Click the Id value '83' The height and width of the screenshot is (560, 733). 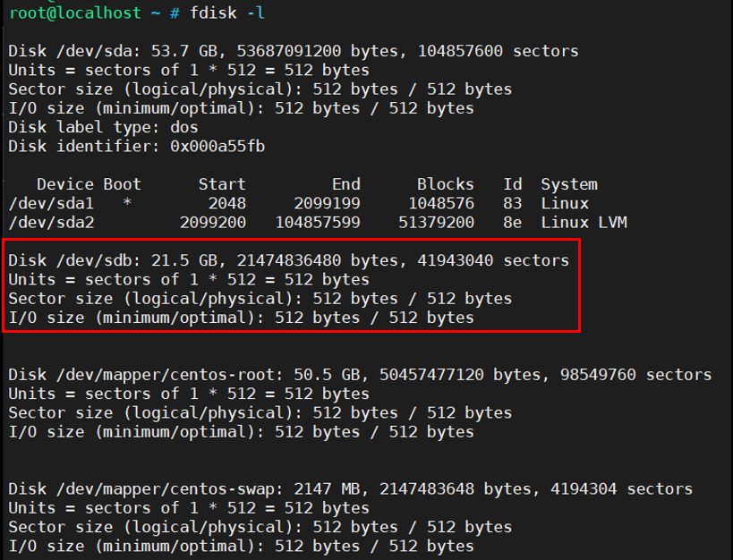click(x=512, y=203)
